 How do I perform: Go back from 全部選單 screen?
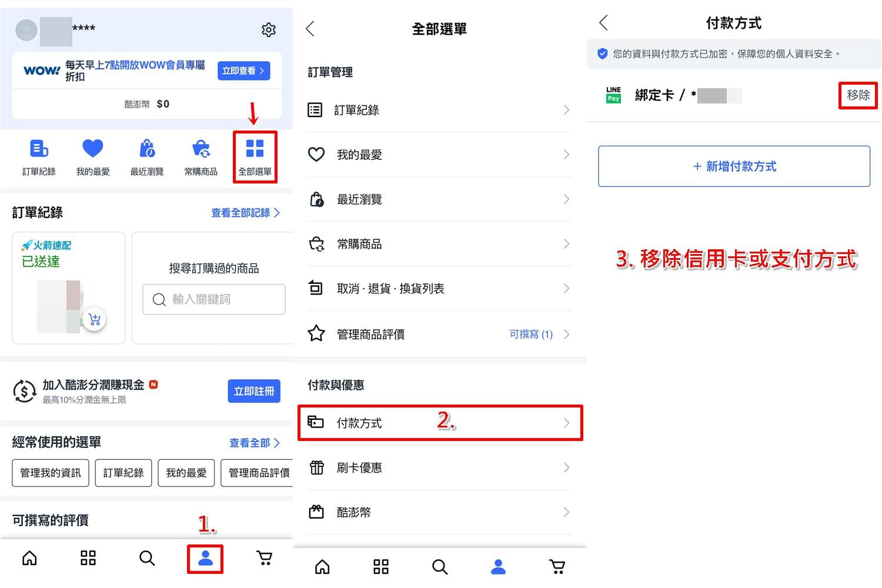(310, 29)
